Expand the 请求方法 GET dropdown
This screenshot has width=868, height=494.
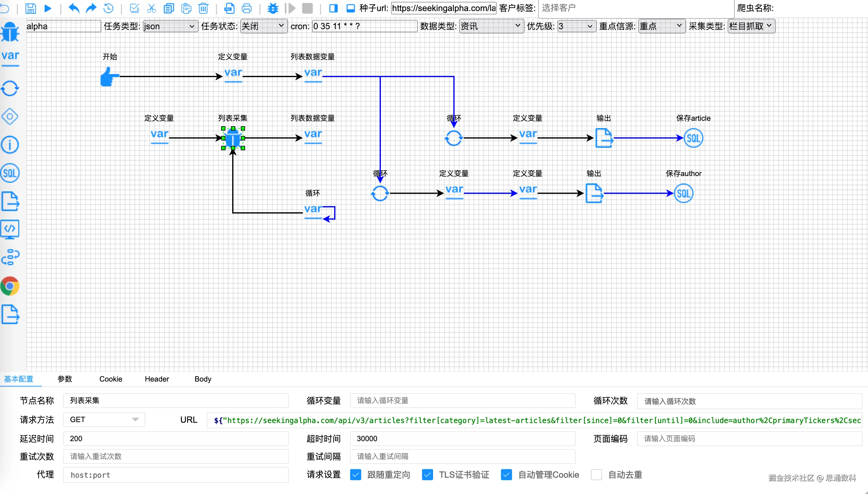(x=104, y=420)
